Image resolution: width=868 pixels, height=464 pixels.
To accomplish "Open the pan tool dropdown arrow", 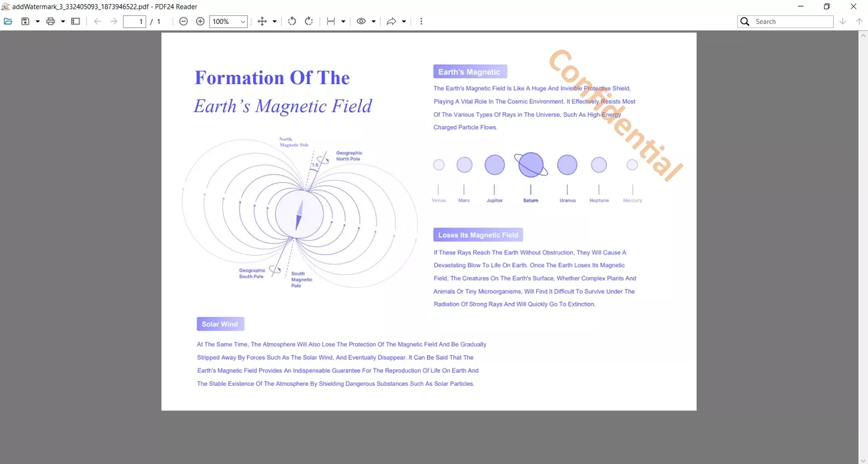I will [x=274, y=21].
